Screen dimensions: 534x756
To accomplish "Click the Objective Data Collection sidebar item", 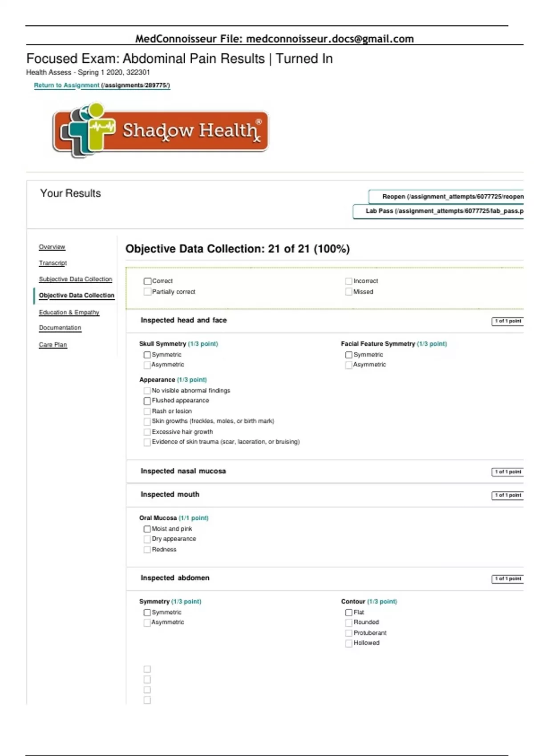I will point(77,295).
